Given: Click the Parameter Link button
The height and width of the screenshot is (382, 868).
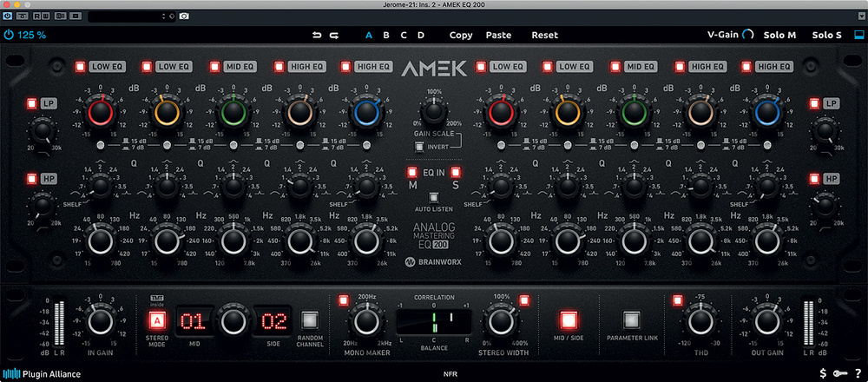Looking at the screenshot, I should [x=630, y=320].
